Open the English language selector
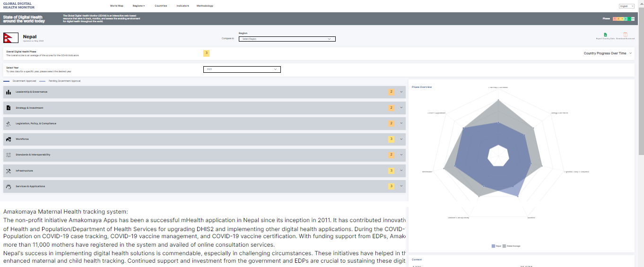This screenshot has width=644, height=267. (x=627, y=6)
